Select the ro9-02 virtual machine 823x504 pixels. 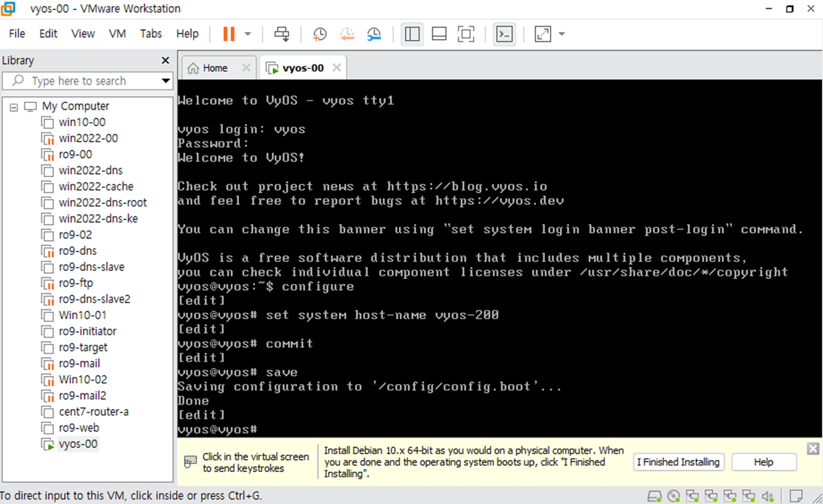click(x=75, y=235)
